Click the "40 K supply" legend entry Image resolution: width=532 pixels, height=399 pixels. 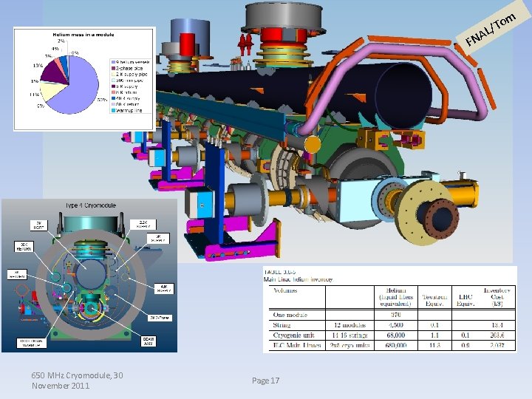pyautogui.click(x=126, y=98)
